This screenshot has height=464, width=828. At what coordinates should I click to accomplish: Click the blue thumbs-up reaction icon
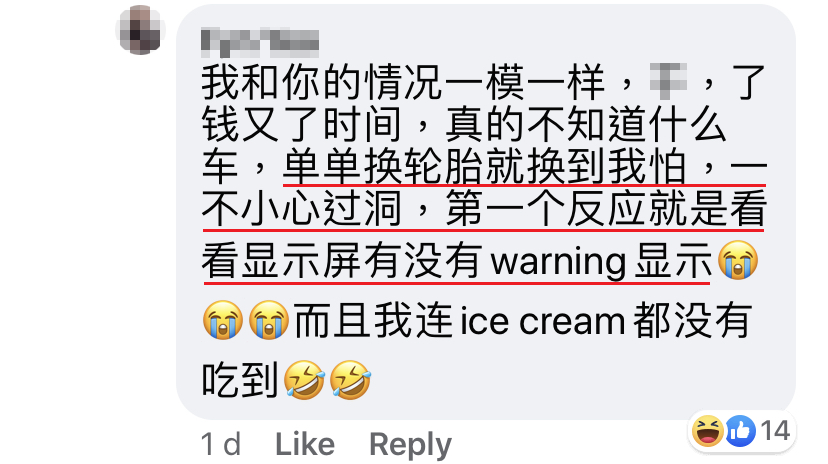pos(740,431)
